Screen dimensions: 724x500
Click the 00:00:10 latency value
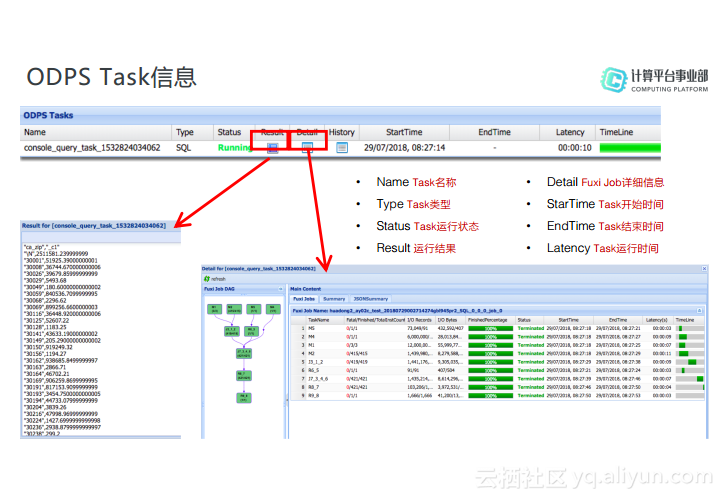pyautogui.click(x=574, y=148)
